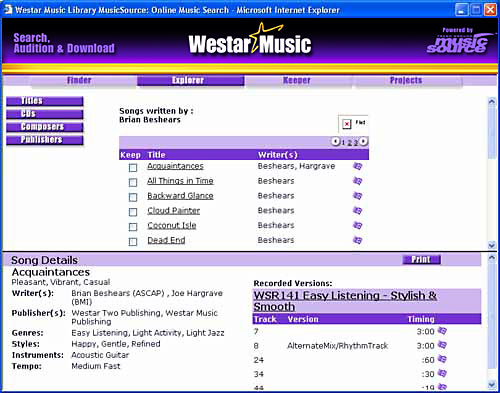Play audio icon for All Things in Time
Viewport: 500px width, 393px height.
pos(357,181)
